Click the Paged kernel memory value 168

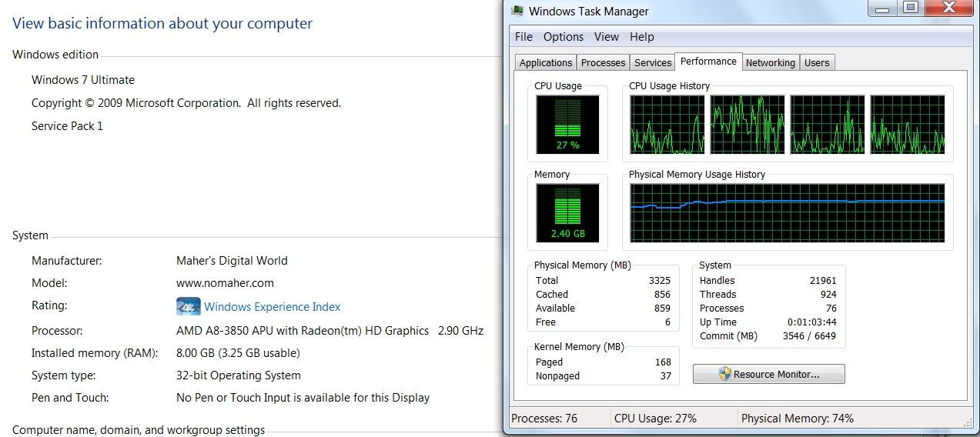(x=663, y=362)
